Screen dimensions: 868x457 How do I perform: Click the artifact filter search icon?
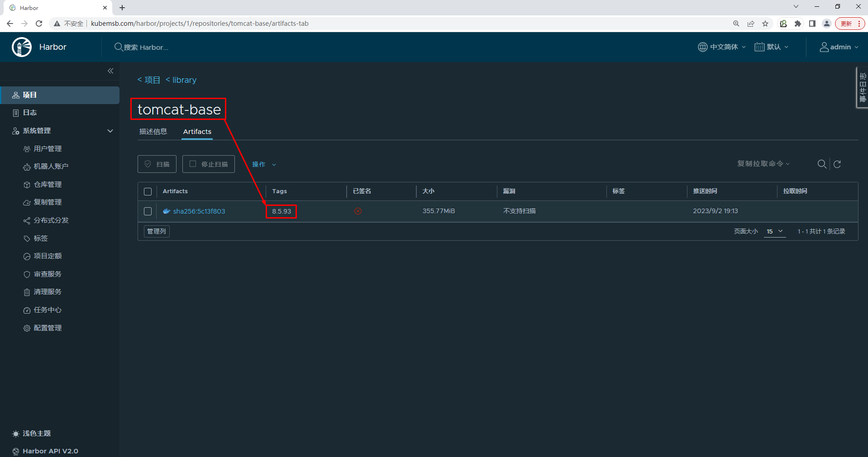(x=822, y=164)
